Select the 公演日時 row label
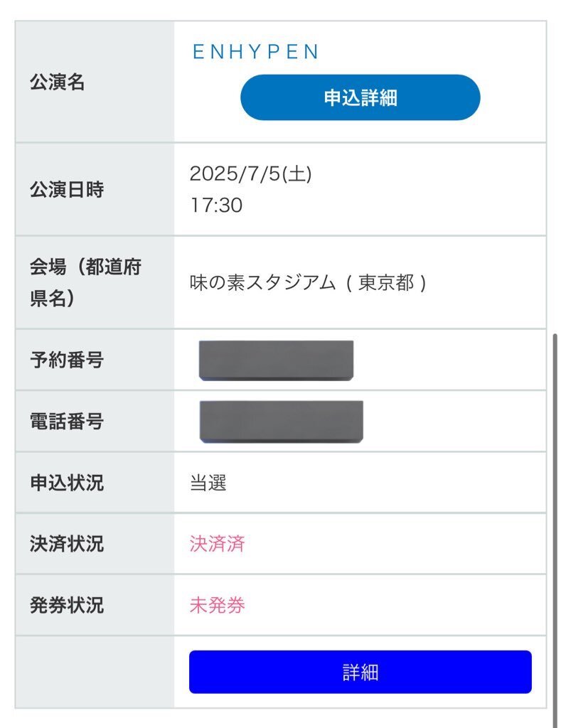Screen dimensions: 561x728 click(x=66, y=189)
